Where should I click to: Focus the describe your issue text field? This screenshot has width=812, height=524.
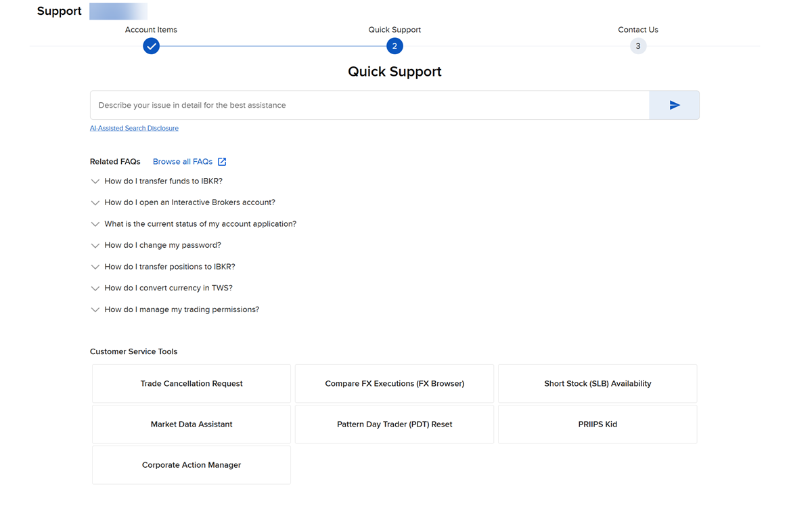(369, 106)
